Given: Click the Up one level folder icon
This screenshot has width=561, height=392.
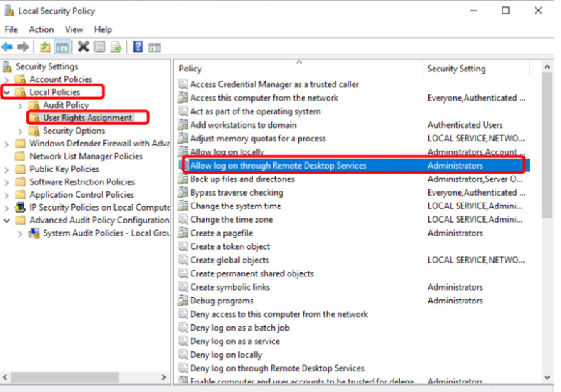Looking at the screenshot, I should click(45, 47).
